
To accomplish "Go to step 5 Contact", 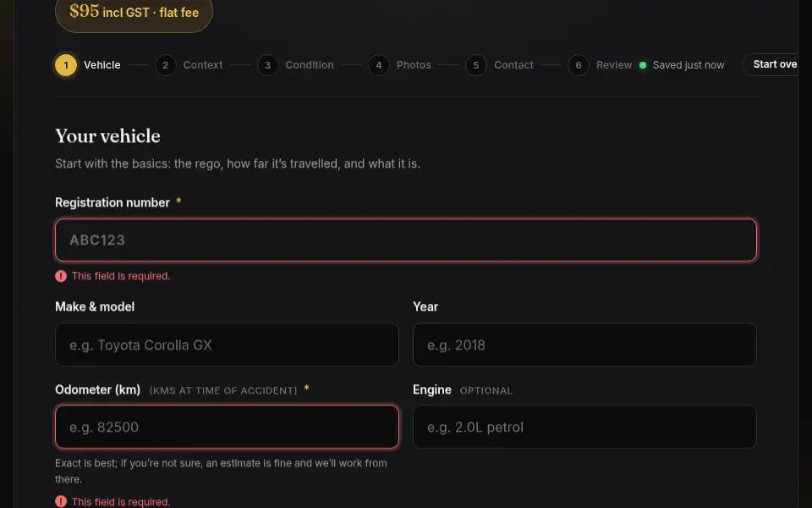I will pyautogui.click(x=500, y=65).
